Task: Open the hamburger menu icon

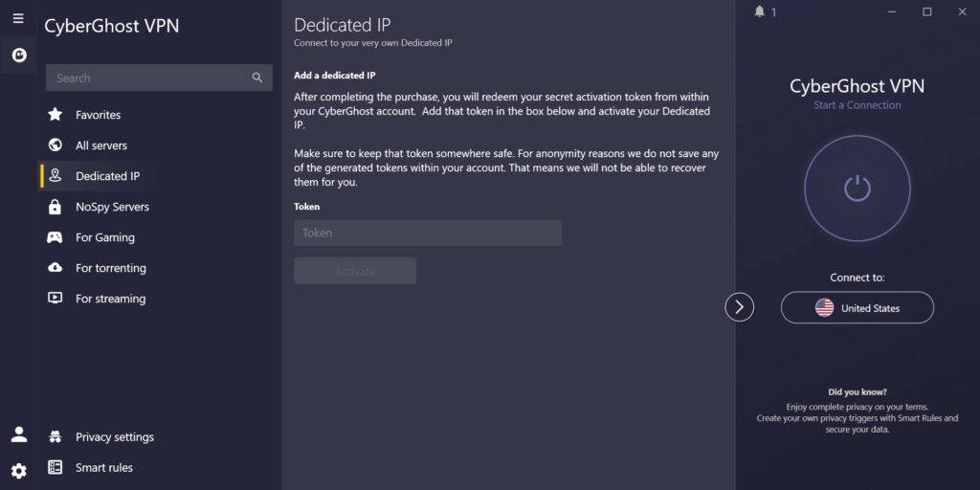Action: click(x=18, y=18)
